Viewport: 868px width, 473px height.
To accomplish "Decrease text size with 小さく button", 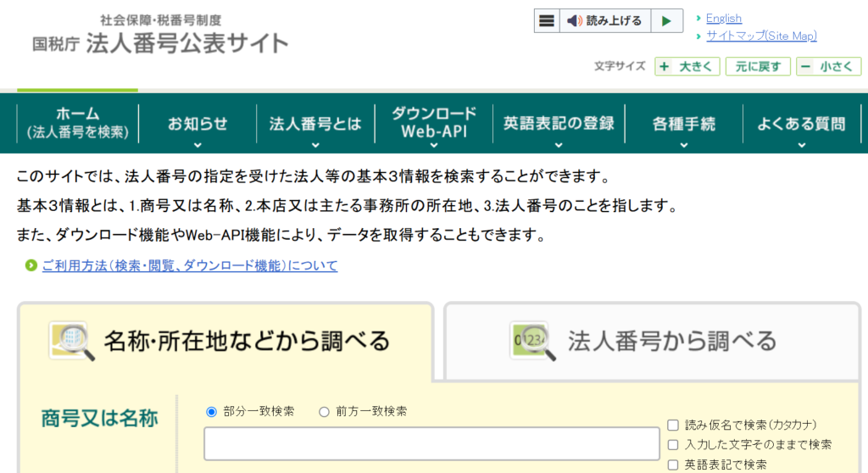I will 829,66.
